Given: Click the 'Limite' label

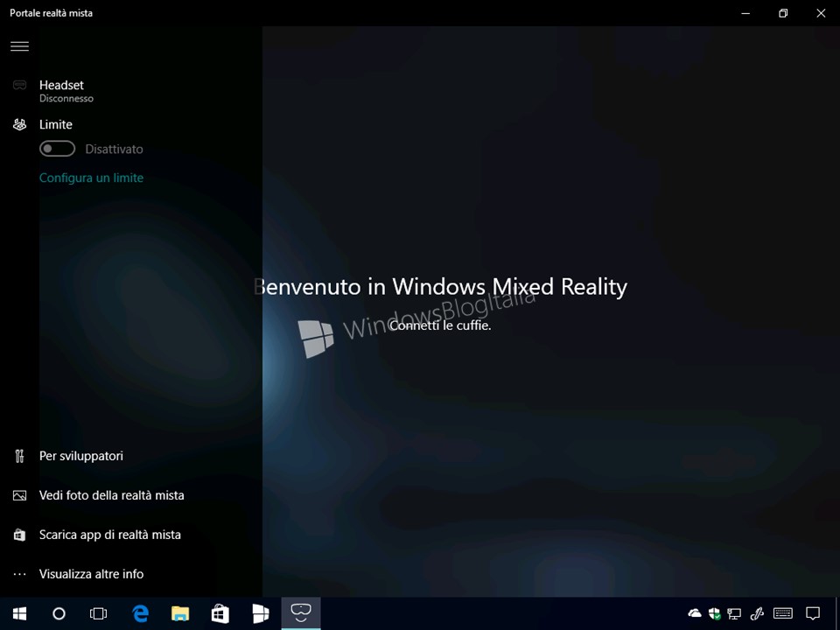Looking at the screenshot, I should tap(56, 124).
